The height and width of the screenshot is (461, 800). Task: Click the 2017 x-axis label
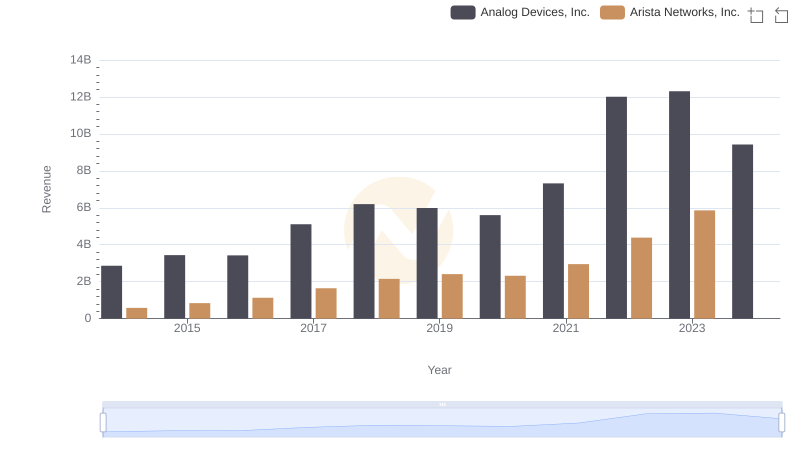(x=313, y=328)
